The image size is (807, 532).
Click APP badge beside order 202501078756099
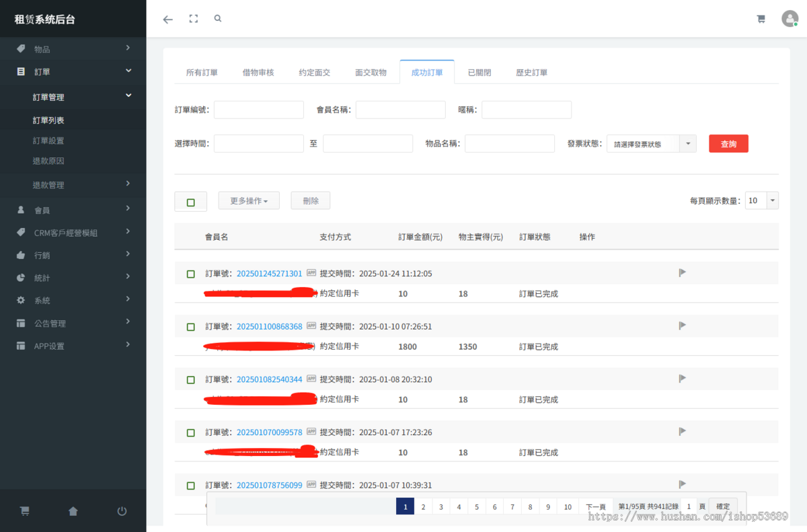click(311, 484)
